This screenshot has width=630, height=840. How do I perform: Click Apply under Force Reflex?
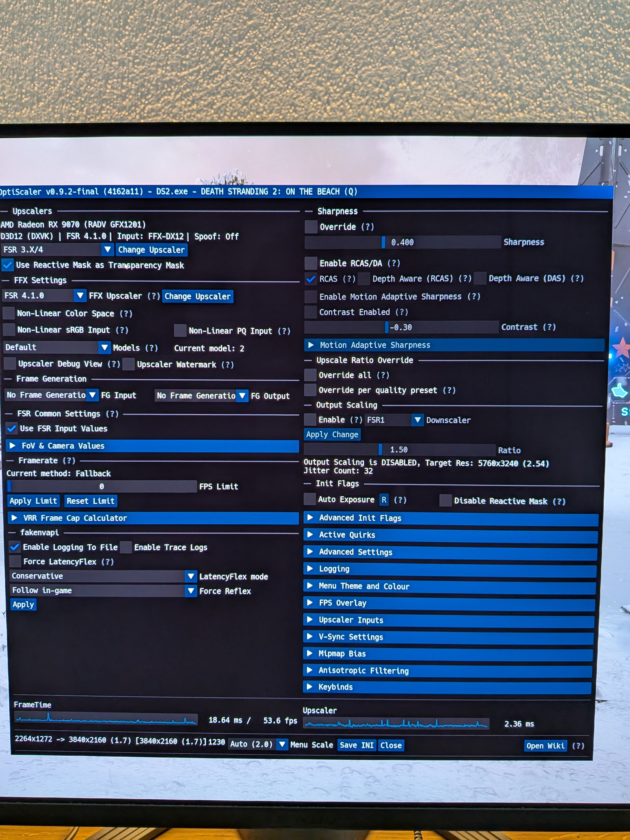(24, 604)
